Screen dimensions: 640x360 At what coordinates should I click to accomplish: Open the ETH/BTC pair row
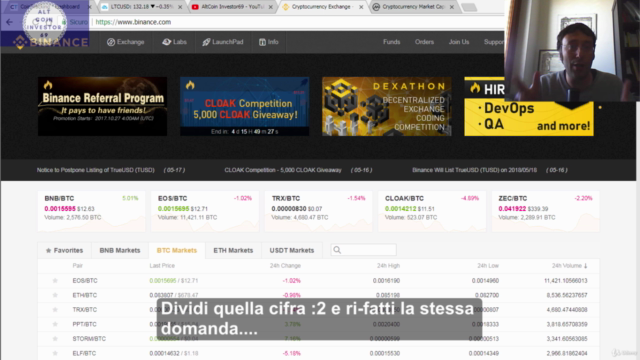[318, 295]
